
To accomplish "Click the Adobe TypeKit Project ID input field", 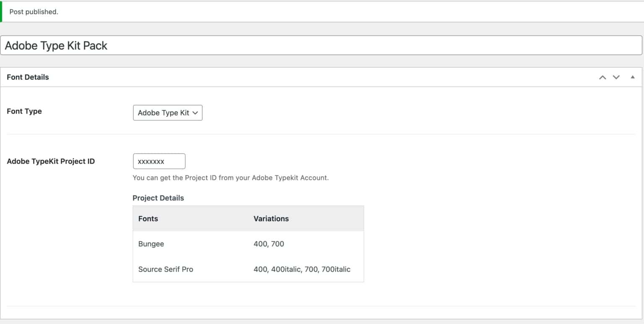I will (159, 161).
